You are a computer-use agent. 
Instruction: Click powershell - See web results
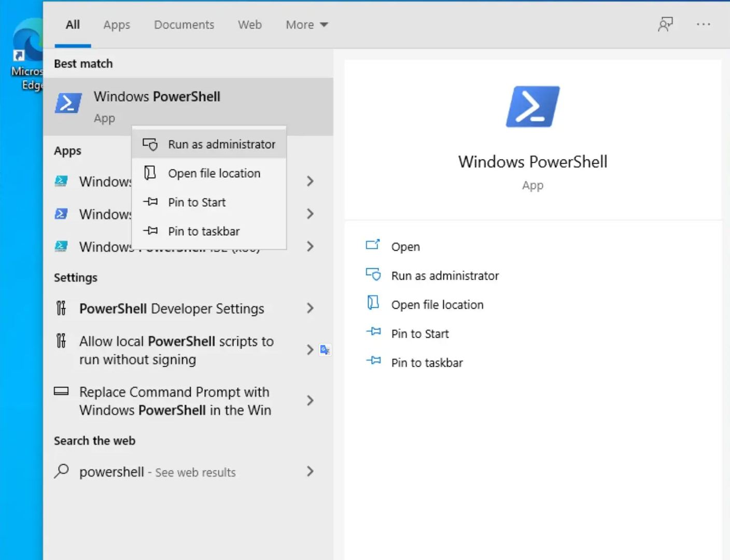click(x=188, y=471)
